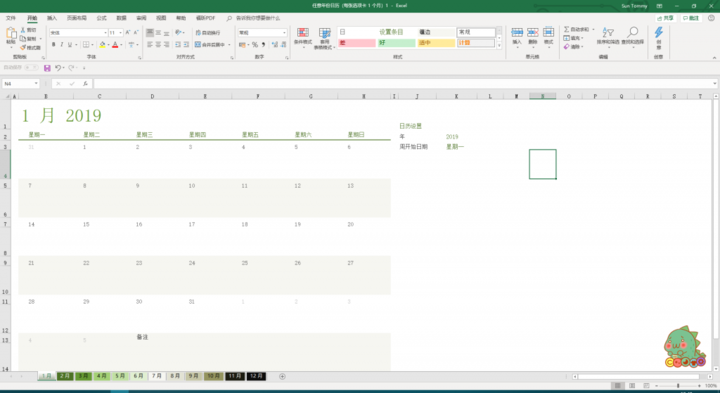
Task: Toggle center text alignment
Action: tap(158, 45)
